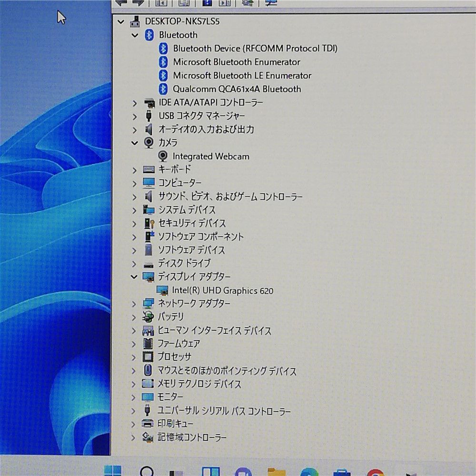
Task: Open the blue Help icon in the toolbar
Action: coord(207,2)
